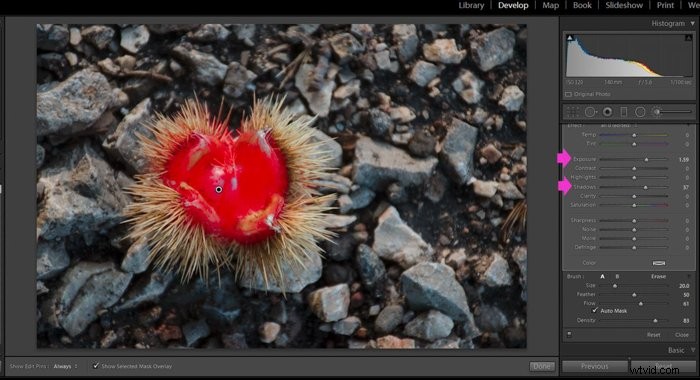Click the Previous button

point(595,366)
